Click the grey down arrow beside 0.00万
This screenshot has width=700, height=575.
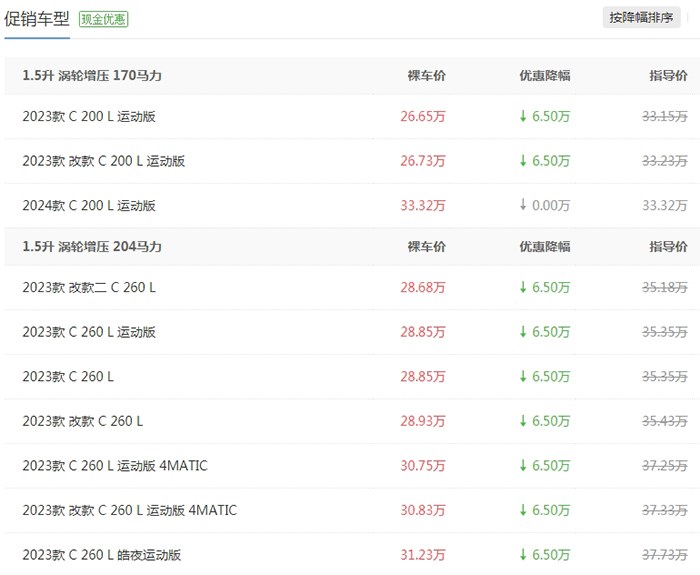[x=522, y=206]
